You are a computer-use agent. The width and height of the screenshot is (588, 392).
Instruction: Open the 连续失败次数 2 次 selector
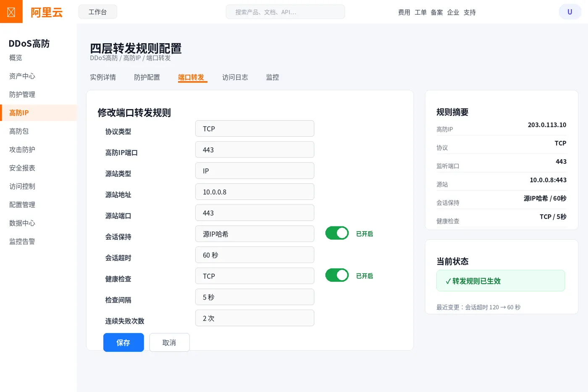click(x=255, y=318)
